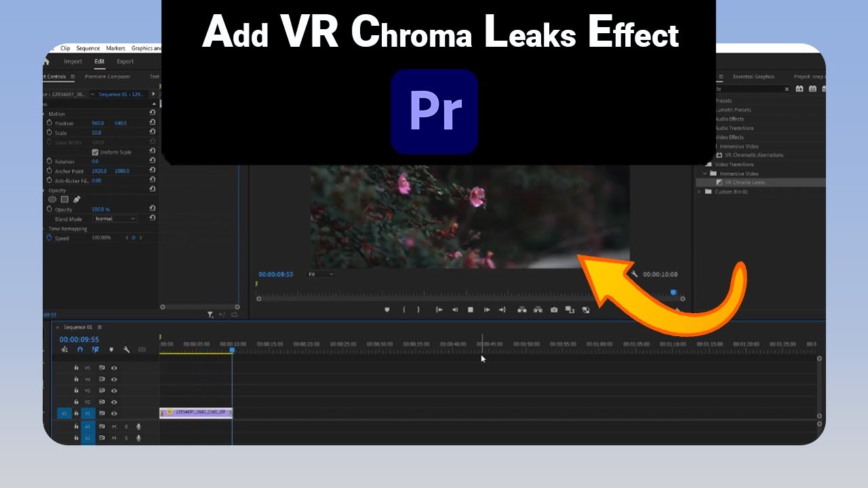
Task: Reset the Position parameter
Action: (x=152, y=122)
